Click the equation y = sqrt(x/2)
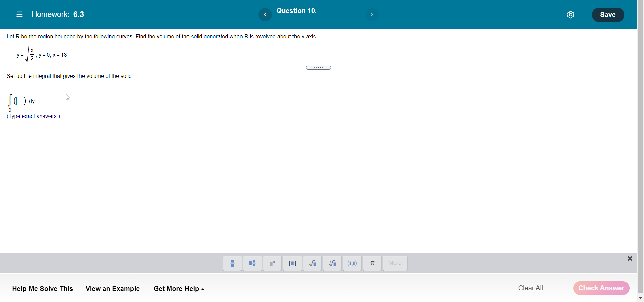 [26, 54]
